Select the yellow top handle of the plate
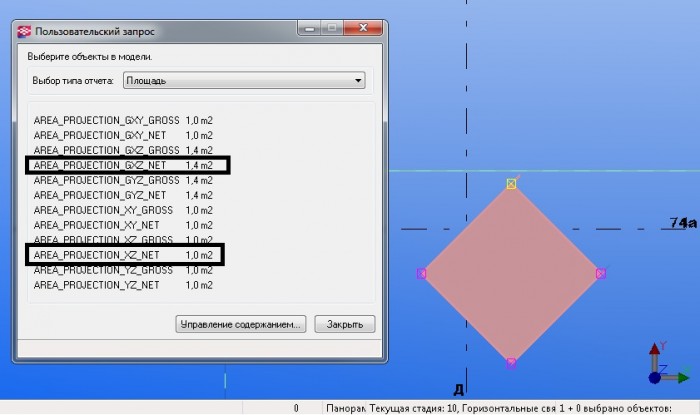 [511, 183]
